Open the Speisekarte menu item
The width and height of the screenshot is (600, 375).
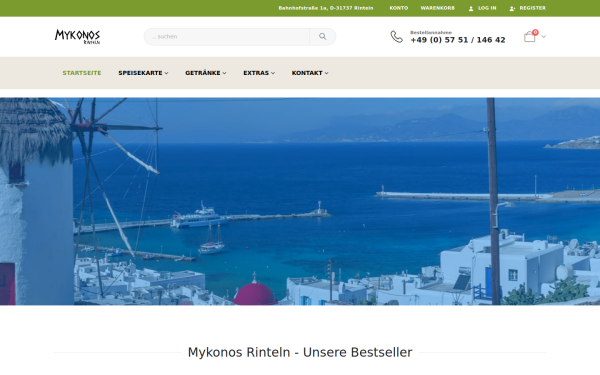140,73
